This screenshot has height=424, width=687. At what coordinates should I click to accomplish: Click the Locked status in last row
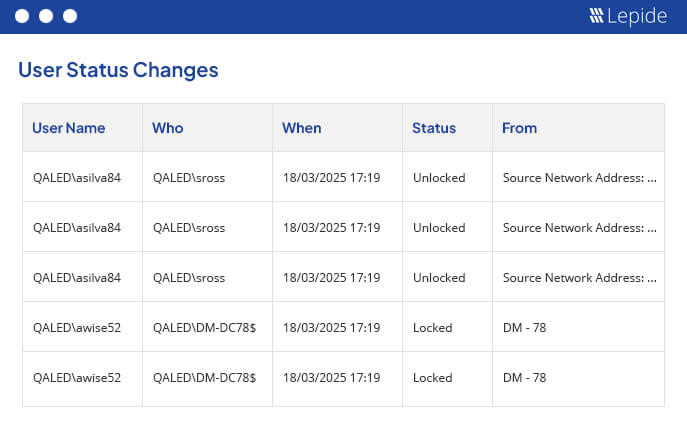click(432, 378)
